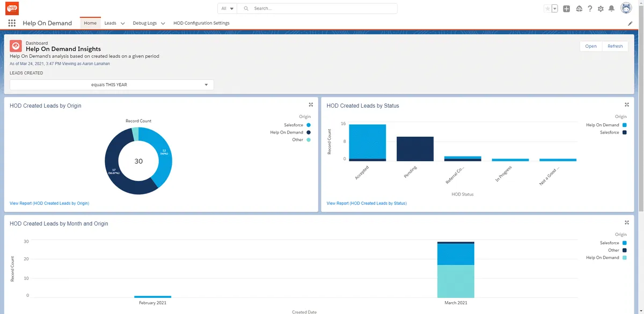Click the Accepted status bar
This screenshot has height=314, width=644.
tap(368, 141)
